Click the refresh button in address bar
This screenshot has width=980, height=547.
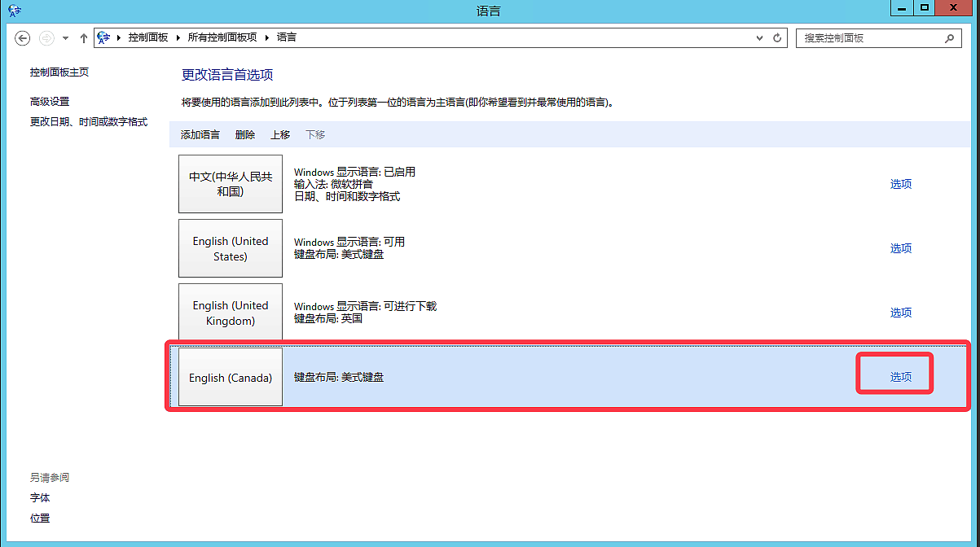[x=777, y=38]
